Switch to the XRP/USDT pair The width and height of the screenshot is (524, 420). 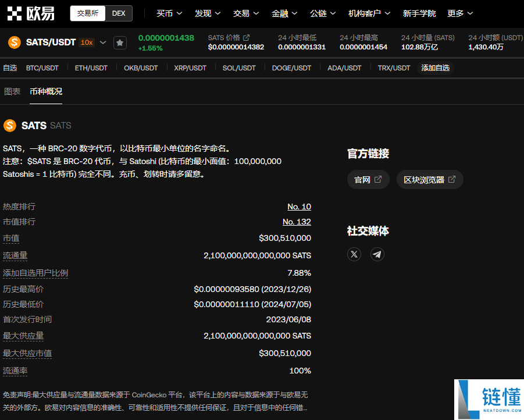coord(190,68)
